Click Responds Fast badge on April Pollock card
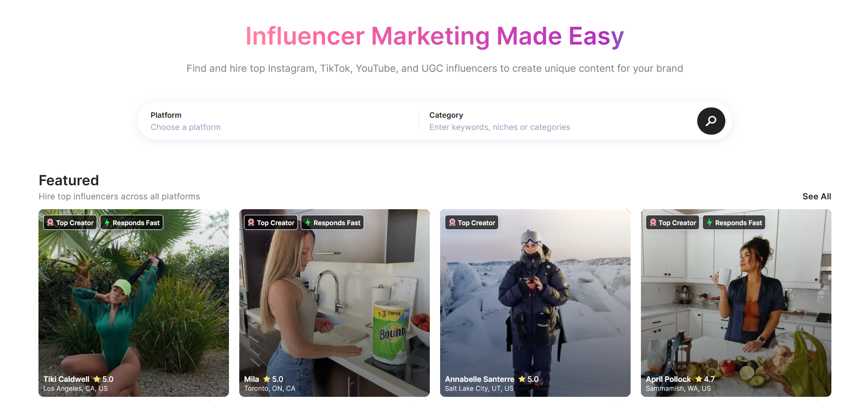This screenshot has height=402, width=868. [734, 222]
